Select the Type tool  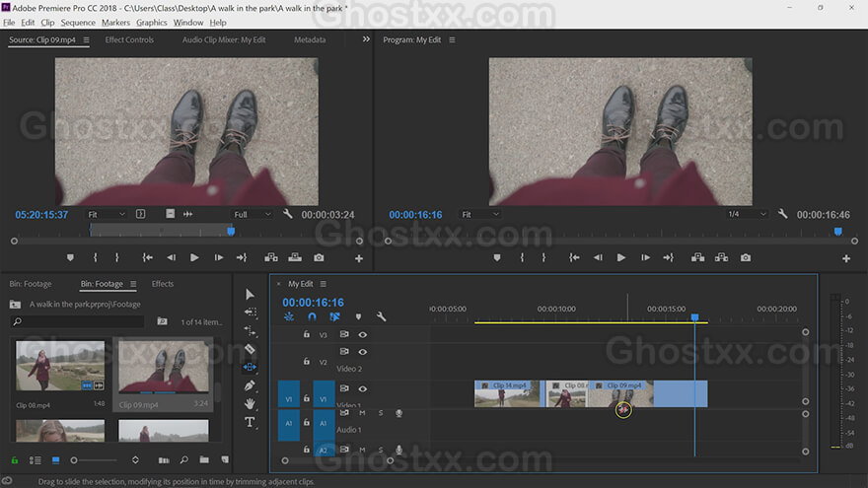[x=250, y=422]
